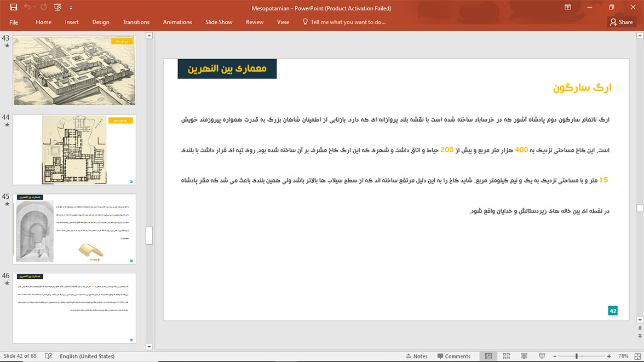644x362 pixels.
Task: Click thumbnail pane scrollbar handle
Action: pos(149,235)
